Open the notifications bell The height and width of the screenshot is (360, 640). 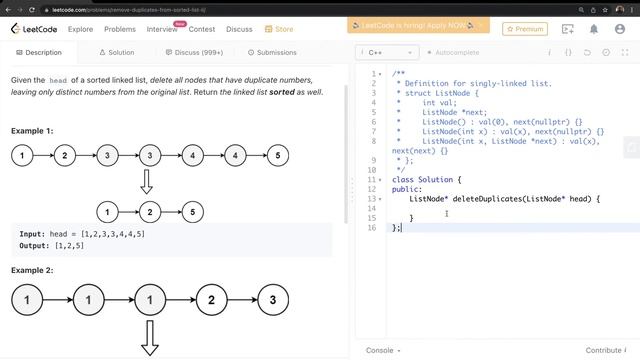[x=594, y=29]
